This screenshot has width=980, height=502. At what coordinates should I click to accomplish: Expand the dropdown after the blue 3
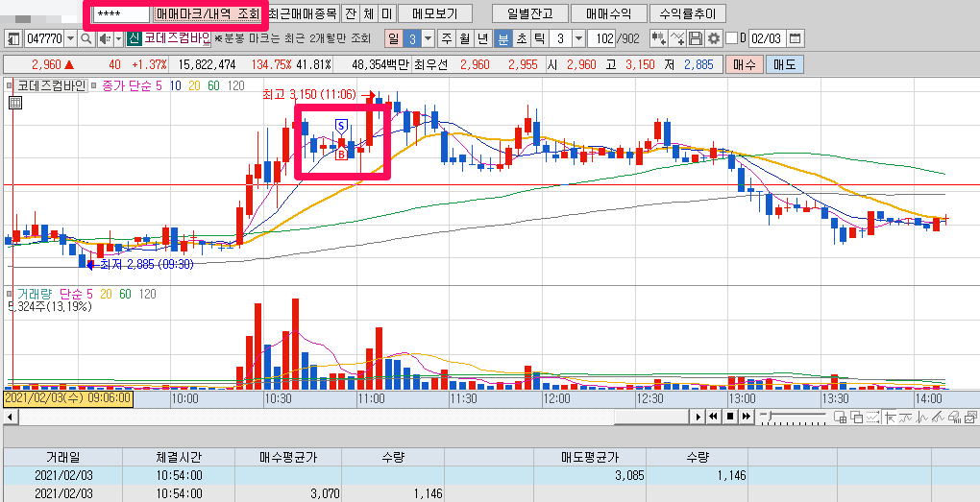[429, 38]
